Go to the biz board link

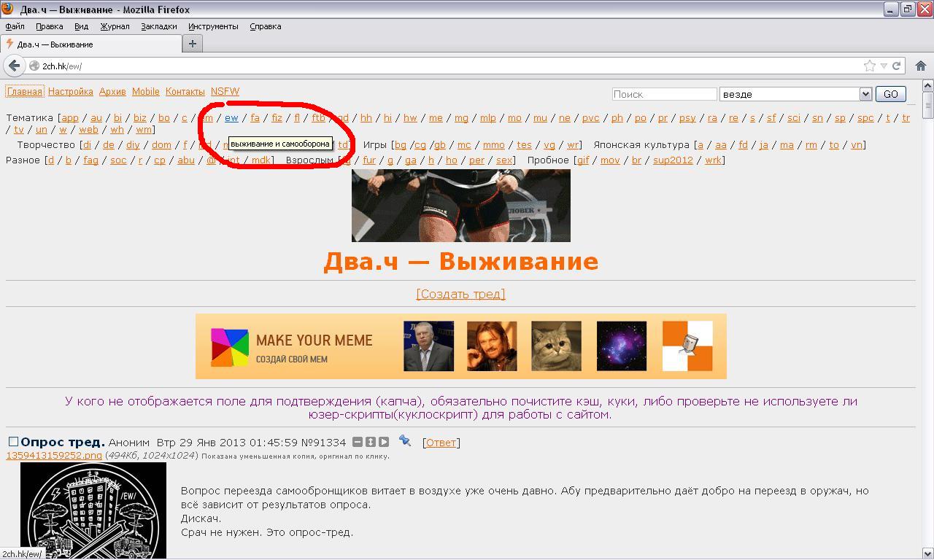[140, 118]
